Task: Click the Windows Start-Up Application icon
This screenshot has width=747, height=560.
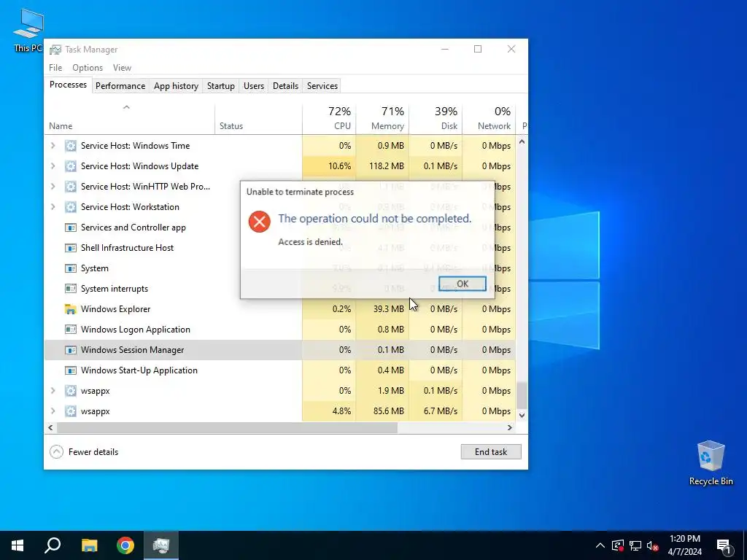Action: tap(71, 370)
